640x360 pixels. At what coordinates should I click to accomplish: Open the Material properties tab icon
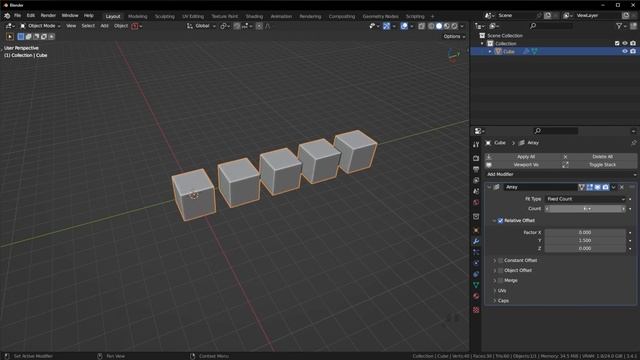click(476, 296)
